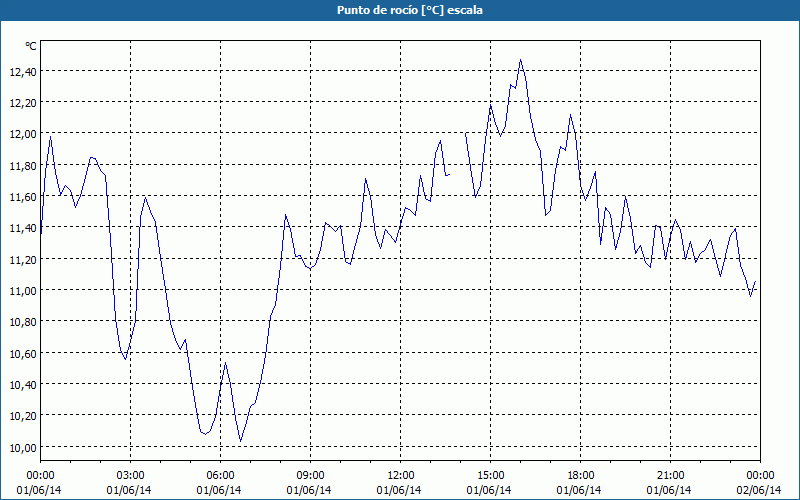Screen dimensions: 800x500
Task: Click the 12:00 time axis label
Action: tap(401, 476)
